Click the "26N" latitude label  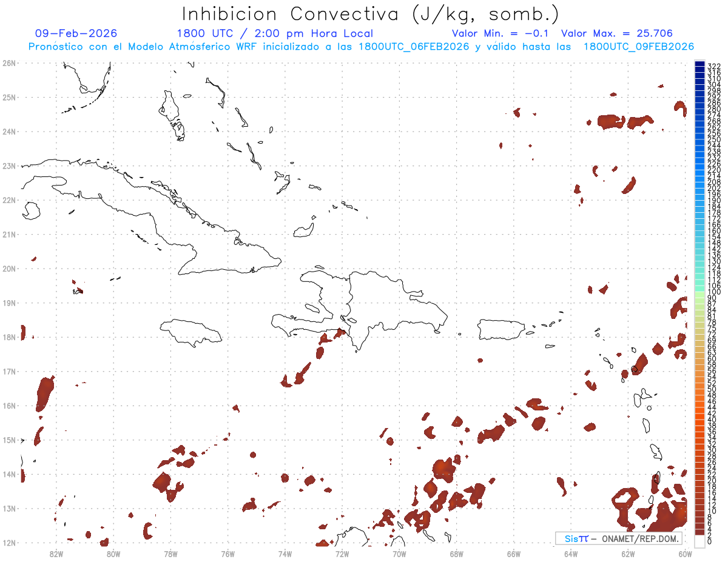point(9,63)
